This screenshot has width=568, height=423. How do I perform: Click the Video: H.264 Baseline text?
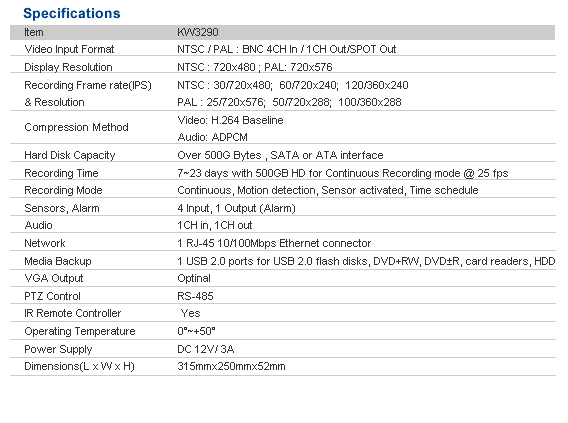(230, 120)
